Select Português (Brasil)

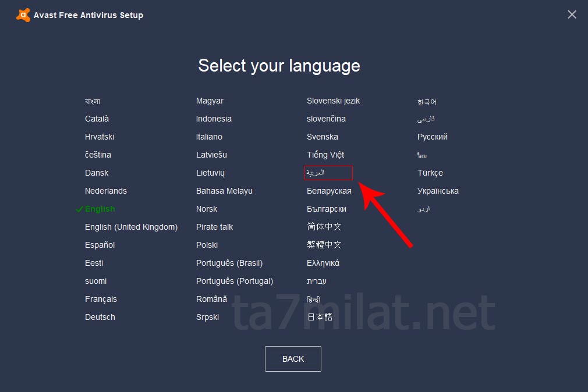[x=229, y=263]
